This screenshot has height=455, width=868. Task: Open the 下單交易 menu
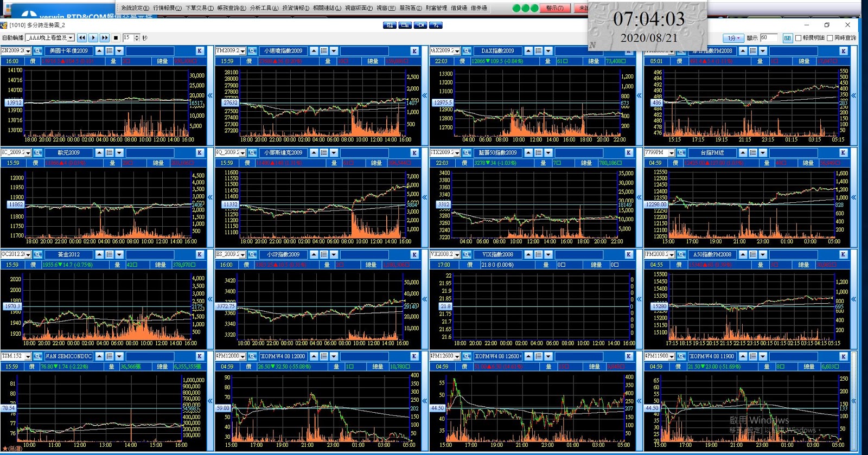coord(199,8)
